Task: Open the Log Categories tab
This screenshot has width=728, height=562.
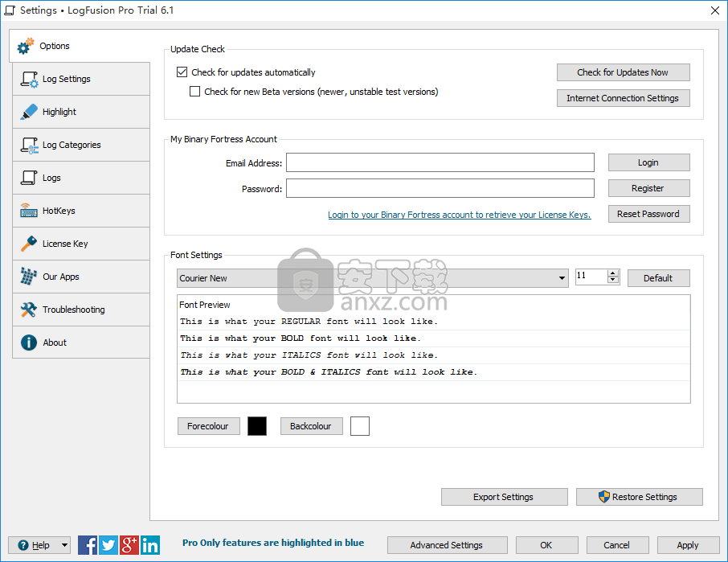Action: tap(81, 145)
